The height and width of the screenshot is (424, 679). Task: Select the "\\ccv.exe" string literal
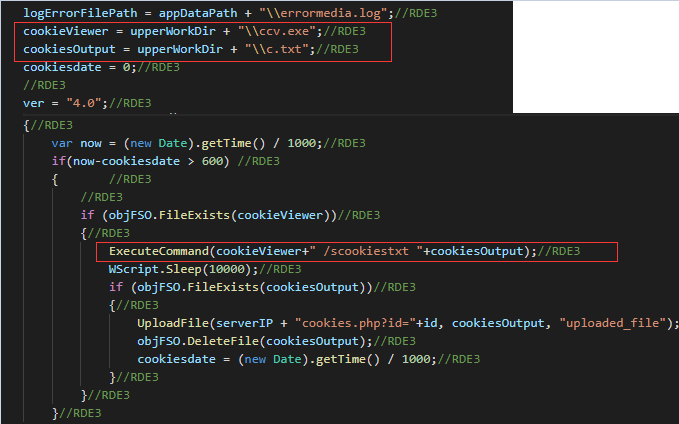(276, 31)
